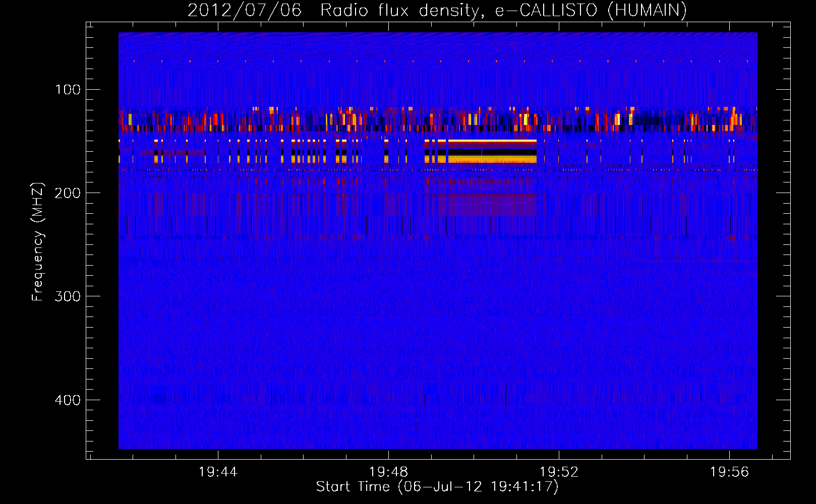Click the 19:52 time tick label
Screen dimensions: 816x504
pos(559,472)
